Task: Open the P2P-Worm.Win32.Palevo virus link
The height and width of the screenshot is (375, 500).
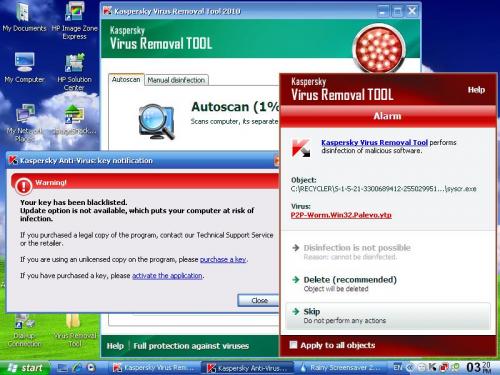Action: coord(341,215)
